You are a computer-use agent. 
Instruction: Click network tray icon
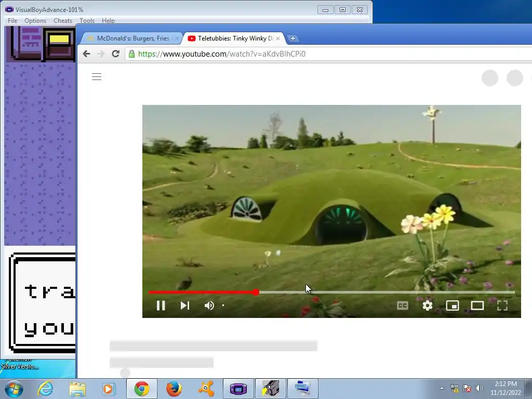(454, 389)
